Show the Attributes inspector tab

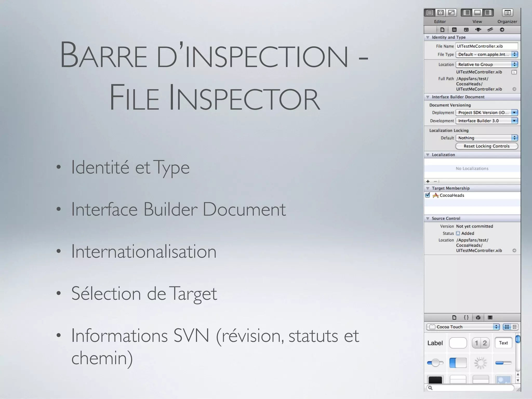(478, 30)
